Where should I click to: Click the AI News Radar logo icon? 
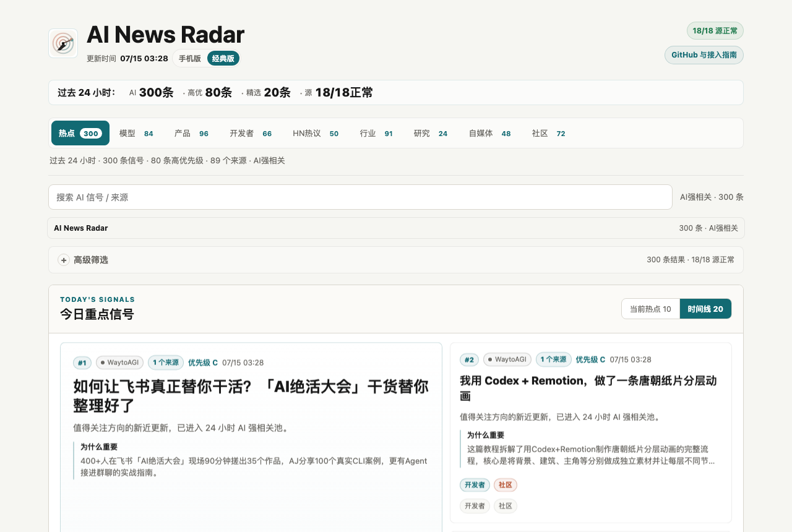point(63,43)
